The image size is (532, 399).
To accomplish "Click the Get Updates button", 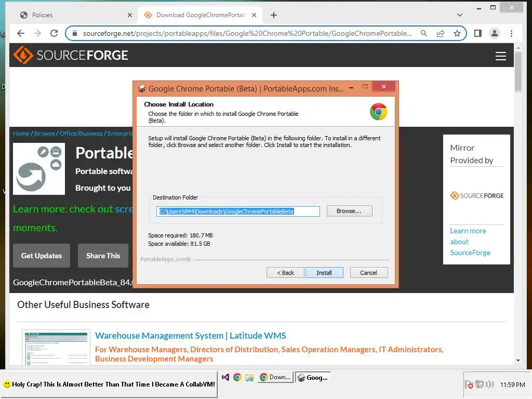I will point(42,256).
